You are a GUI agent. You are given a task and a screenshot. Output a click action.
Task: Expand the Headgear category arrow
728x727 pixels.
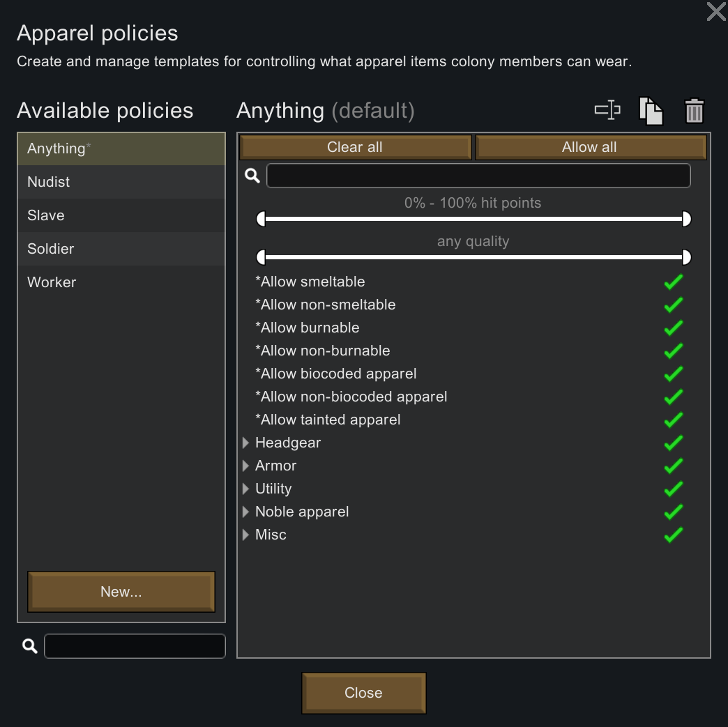(245, 443)
